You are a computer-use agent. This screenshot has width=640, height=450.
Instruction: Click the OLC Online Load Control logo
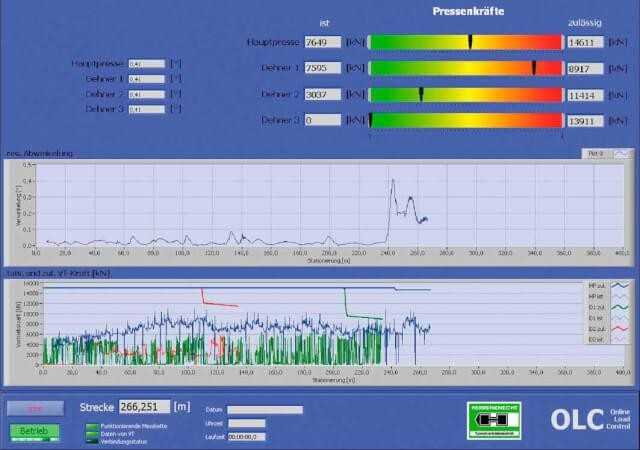(590, 419)
